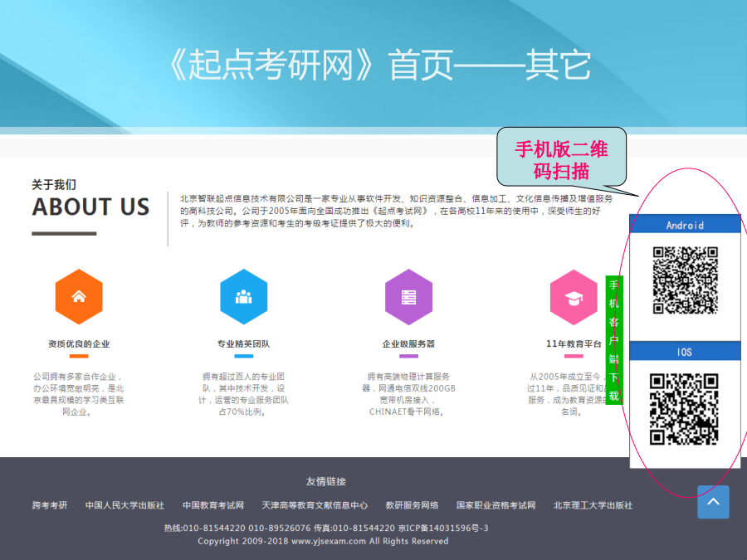Screen dimensions: 747x560
Task: Click the 北京智联起点 company description paragraph
Action: click(397, 211)
